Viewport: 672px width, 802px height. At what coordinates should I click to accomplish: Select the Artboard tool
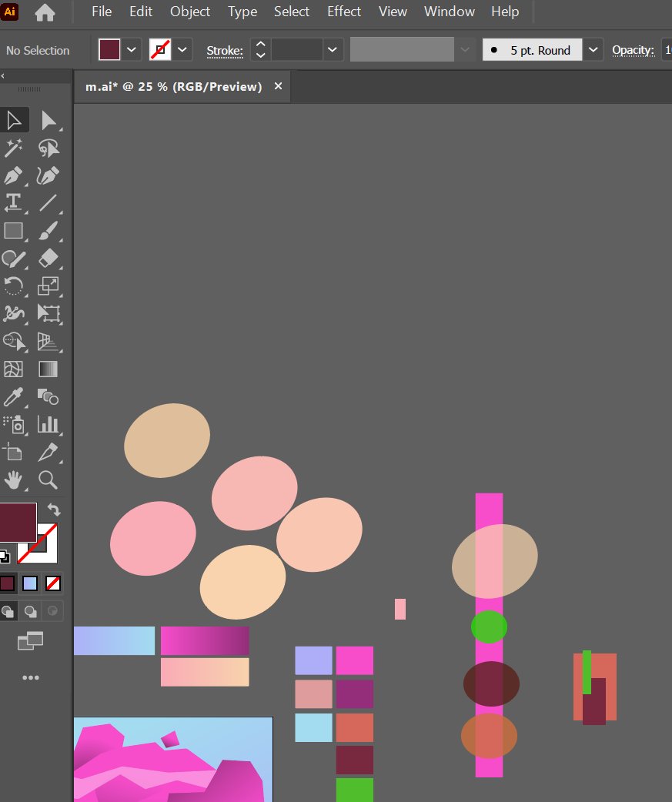[14, 452]
